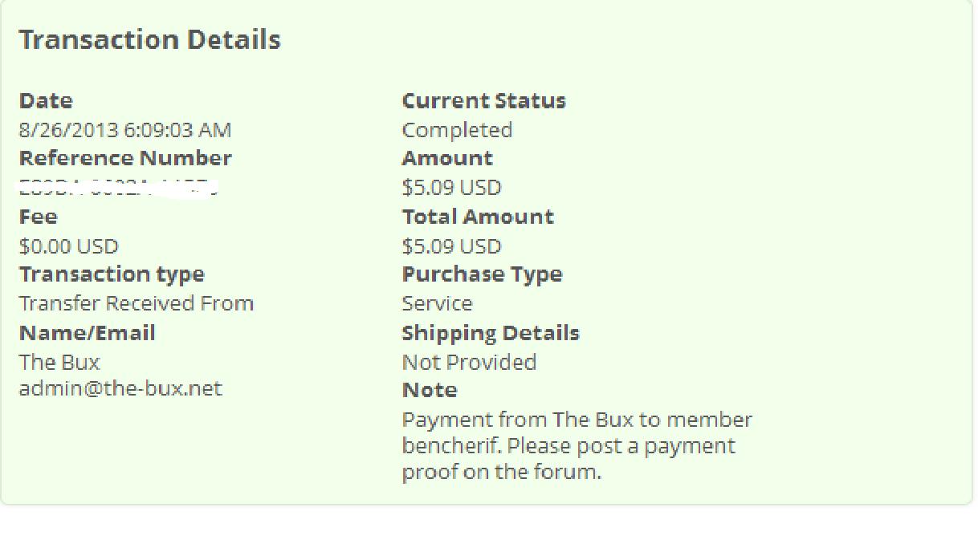Select the date value 8/26/2013 6:09:03 AM
The width and height of the screenshot is (978, 560).
pyautogui.click(x=125, y=130)
